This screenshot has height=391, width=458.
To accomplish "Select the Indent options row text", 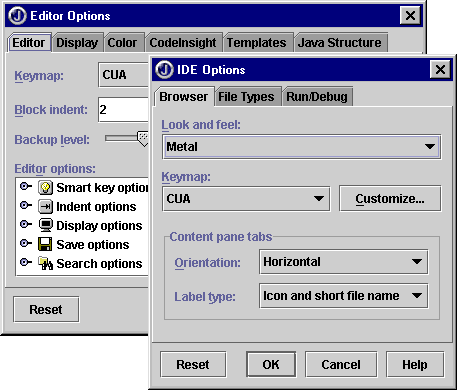I will 96,207.
